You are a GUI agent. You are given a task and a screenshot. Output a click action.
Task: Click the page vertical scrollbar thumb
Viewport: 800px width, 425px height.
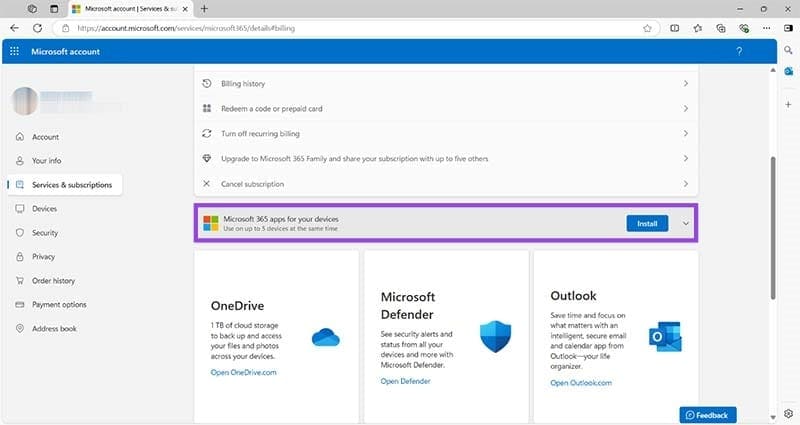point(772,228)
